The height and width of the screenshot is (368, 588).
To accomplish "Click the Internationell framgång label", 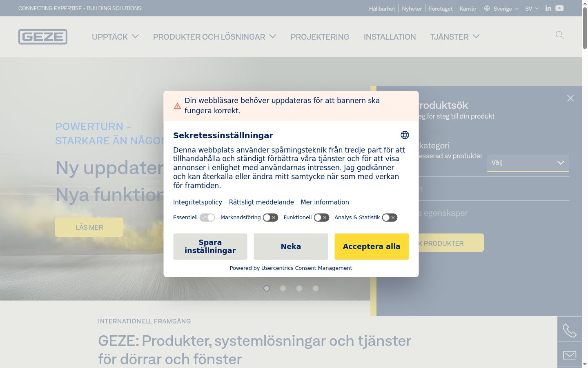I will point(144,321).
